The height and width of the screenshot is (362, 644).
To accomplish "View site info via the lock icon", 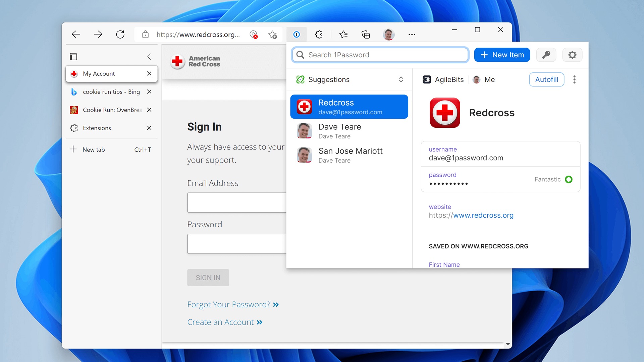I will [145, 34].
